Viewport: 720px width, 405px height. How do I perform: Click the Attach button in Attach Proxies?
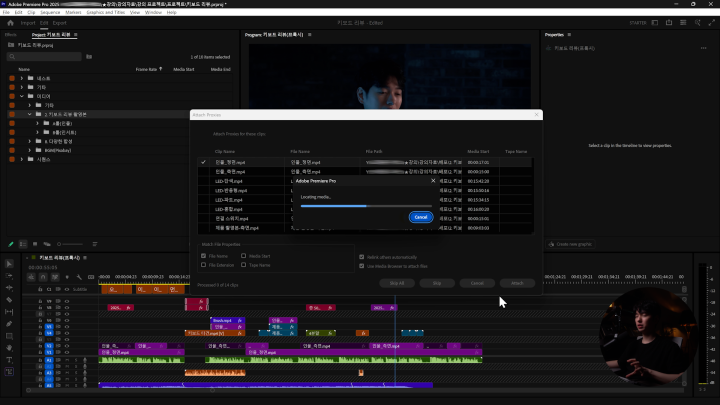[517, 283]
